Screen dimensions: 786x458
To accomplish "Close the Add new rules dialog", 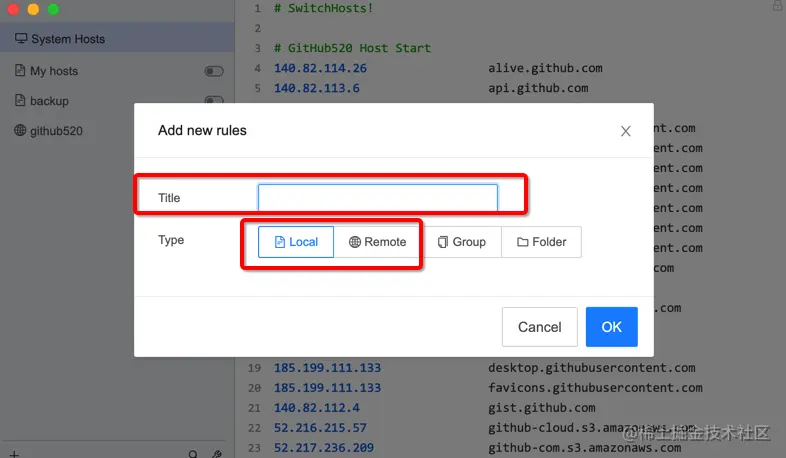I will coord(625,131).
